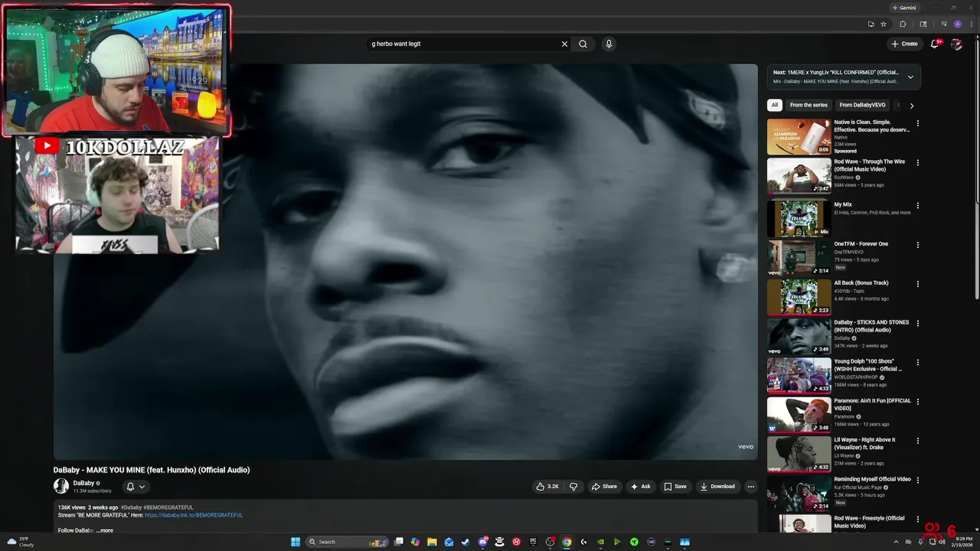Open Rod Wave Through The Wire thumbnail
The width and height of the screenshot is (980, 551).
pos(799,176)
